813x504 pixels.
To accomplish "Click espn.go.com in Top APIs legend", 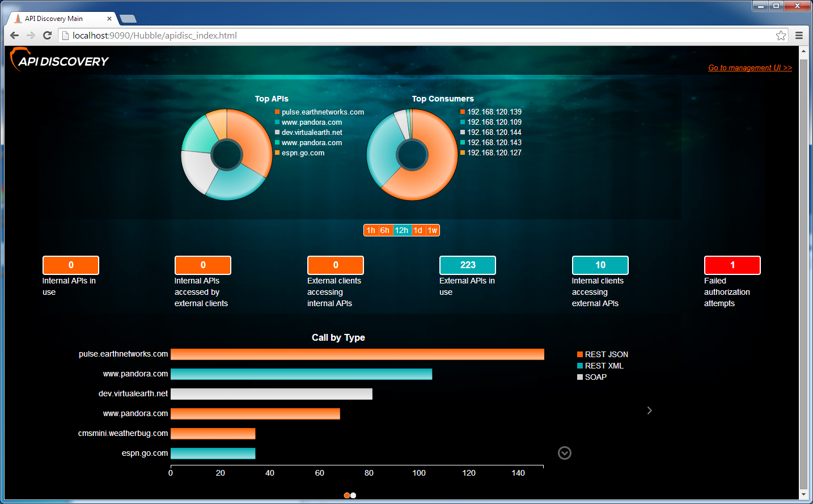I will (300, 153).
